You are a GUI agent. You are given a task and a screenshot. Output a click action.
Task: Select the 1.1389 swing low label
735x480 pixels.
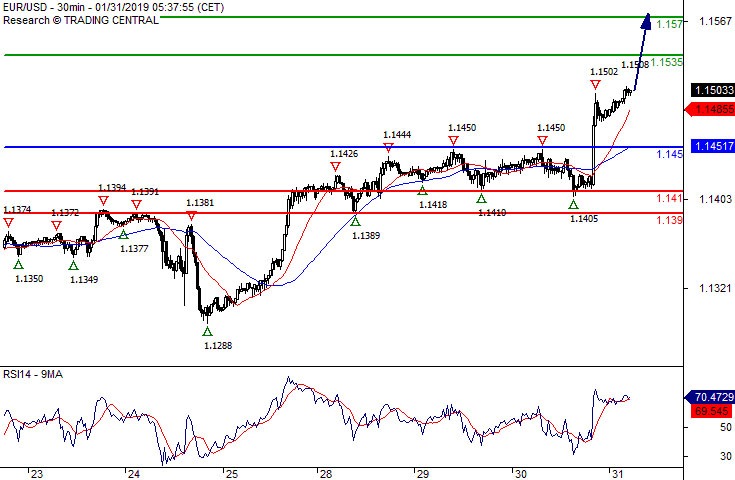pyautogui.click(x=366, y=235)
